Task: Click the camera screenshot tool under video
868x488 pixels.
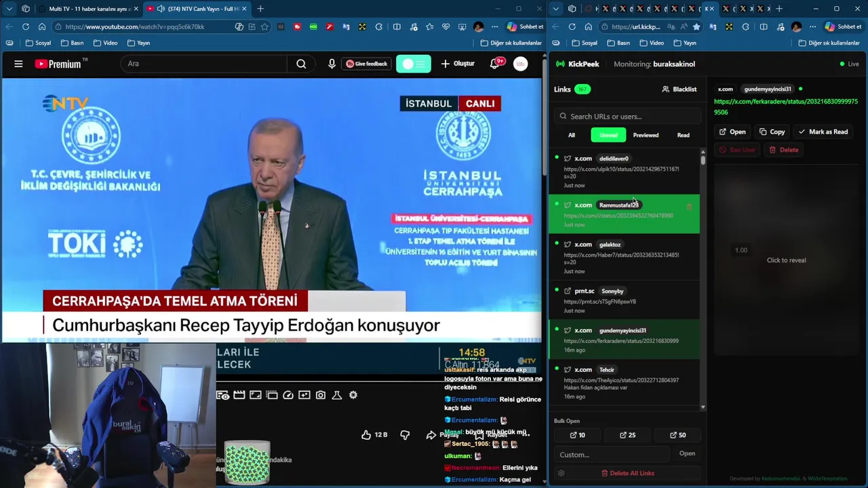Action: click(x=320, y=394)
